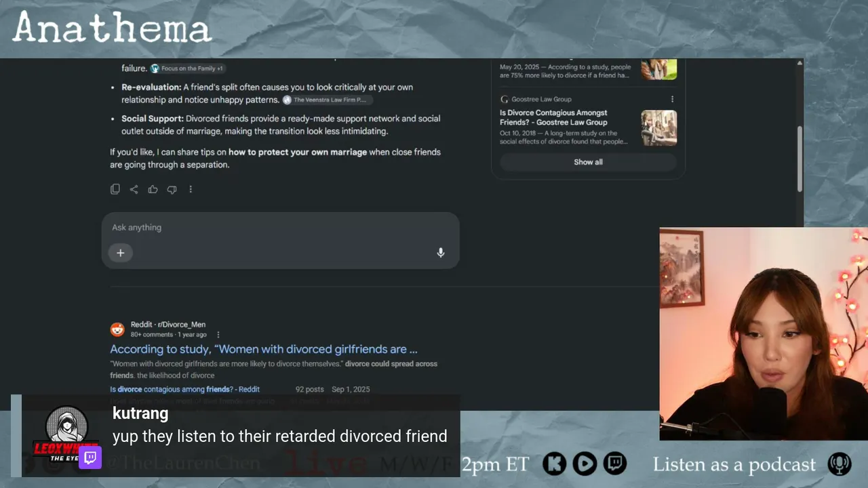Click the podcast microphone icon
Screen dimensions: 868x488
pyautogui.click(x=840, y=464)
